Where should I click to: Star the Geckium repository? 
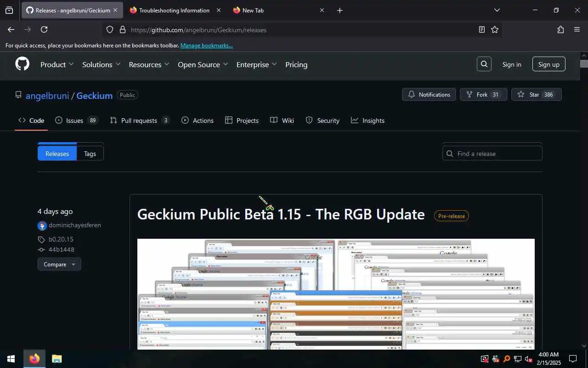(x=536, y=94)
